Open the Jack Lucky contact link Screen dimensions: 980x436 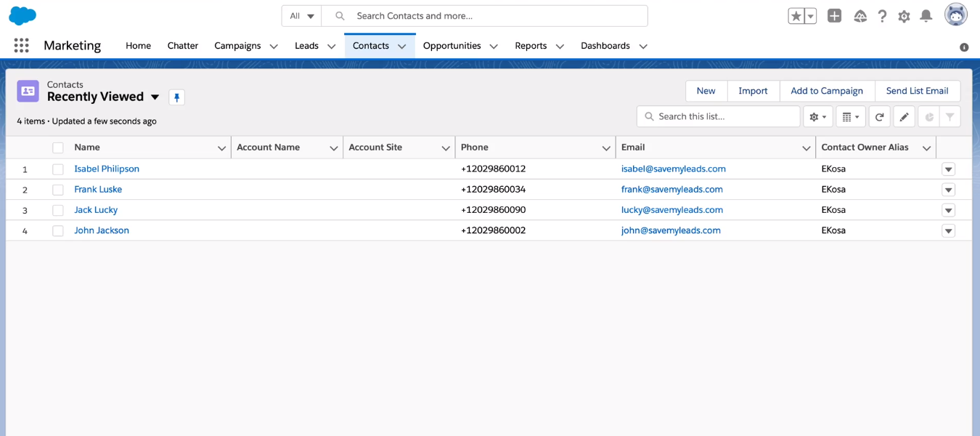(96, 209)
